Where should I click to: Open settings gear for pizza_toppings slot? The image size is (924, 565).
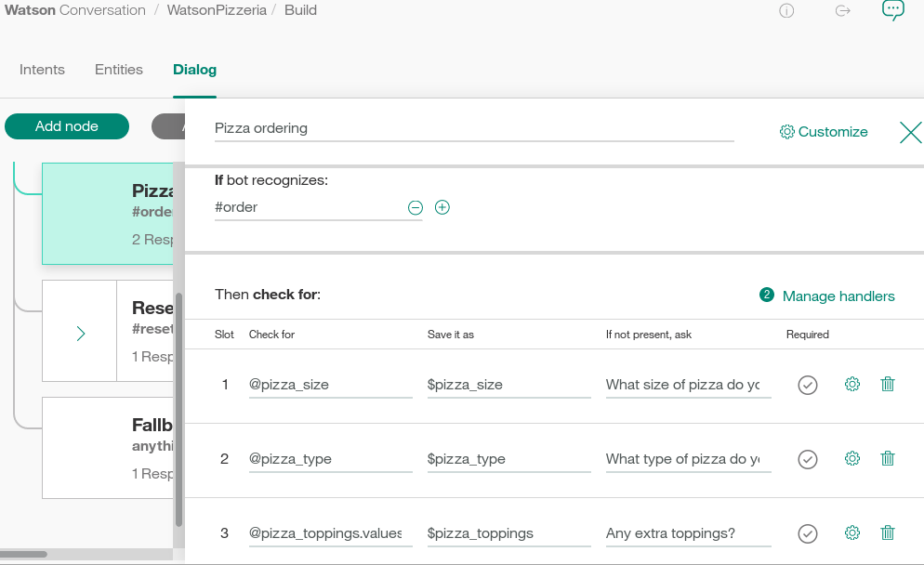(851, 532)
